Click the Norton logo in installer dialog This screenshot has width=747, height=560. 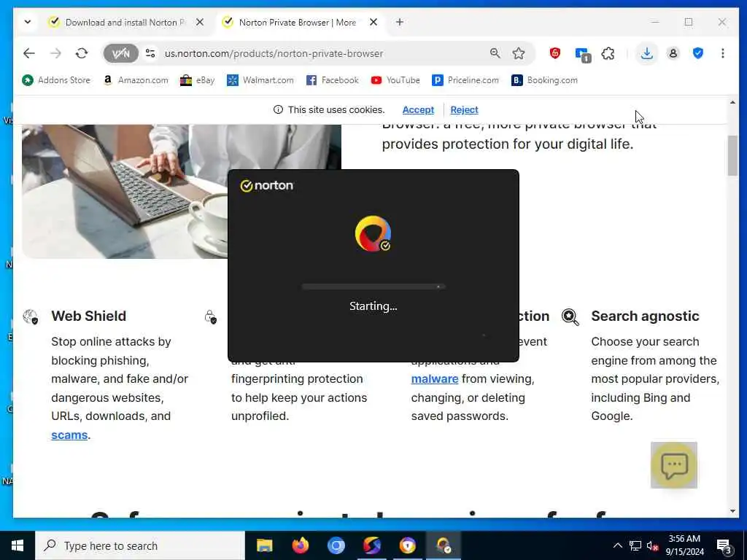[267, 185]
